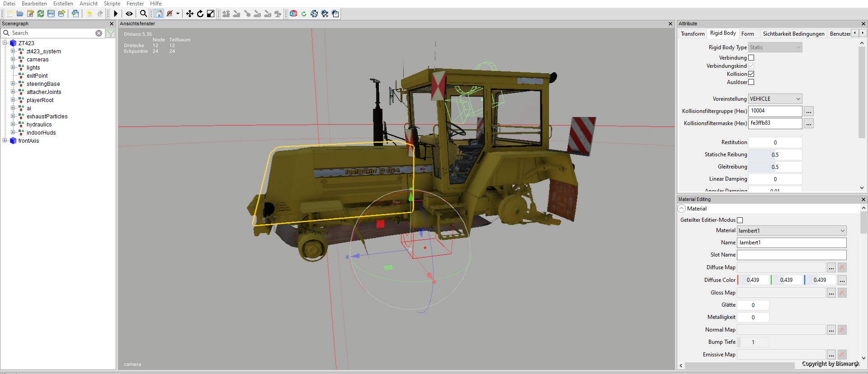868x374 pixels.
Task: Click the green reload file icon
Action: point(41,14)
